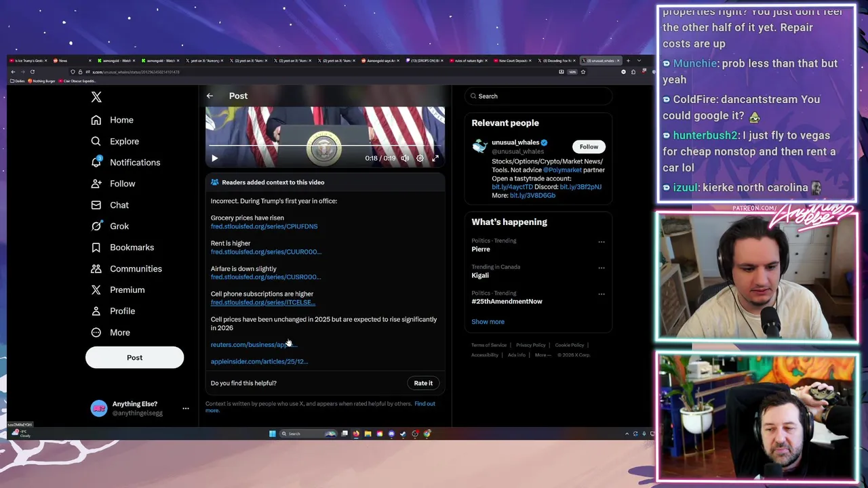The width and height of the screenshot is (868, 488).
Task: Open the fred CUUR000 rent link
Action: coord(266,251)
